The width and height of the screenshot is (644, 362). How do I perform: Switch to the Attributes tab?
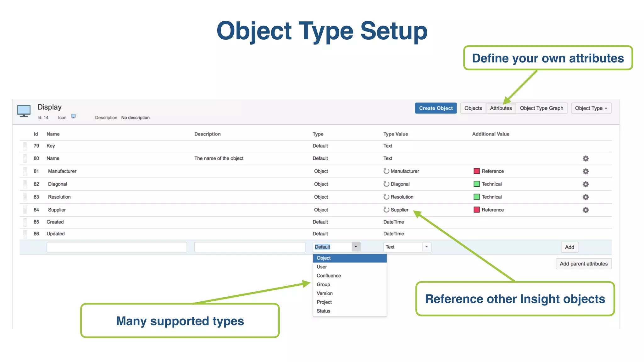[x=501, y=108]
